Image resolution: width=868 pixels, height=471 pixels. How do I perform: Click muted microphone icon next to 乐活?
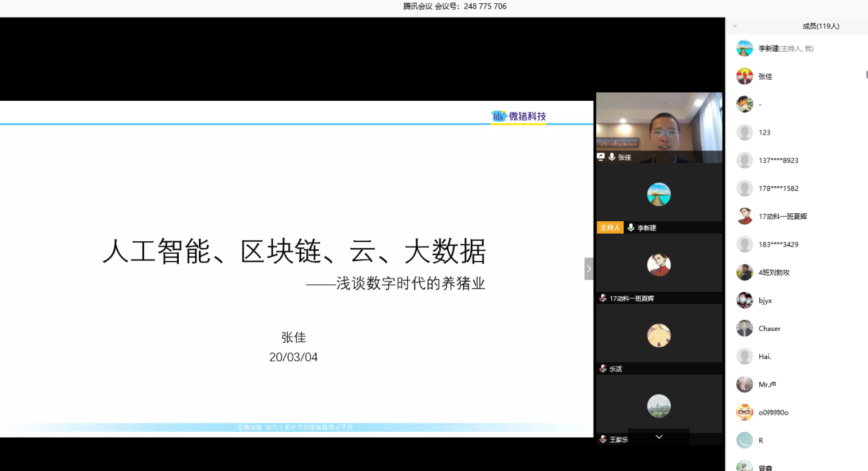click(603, 369)
